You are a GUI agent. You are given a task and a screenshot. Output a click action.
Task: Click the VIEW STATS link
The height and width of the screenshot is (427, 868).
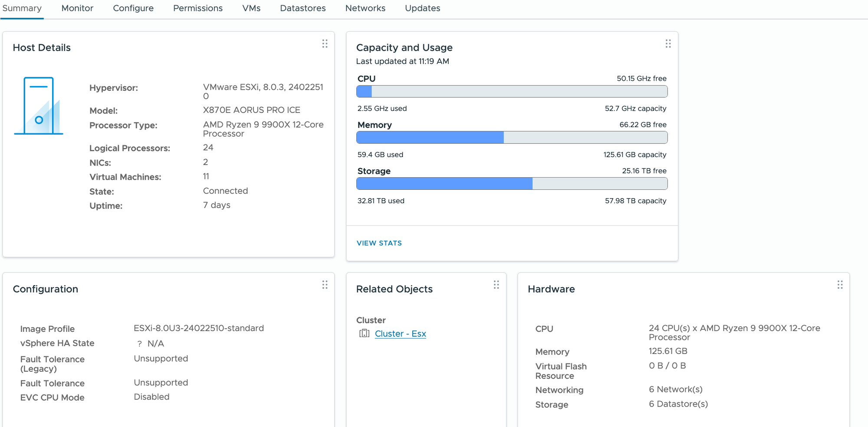pos(379,243)
